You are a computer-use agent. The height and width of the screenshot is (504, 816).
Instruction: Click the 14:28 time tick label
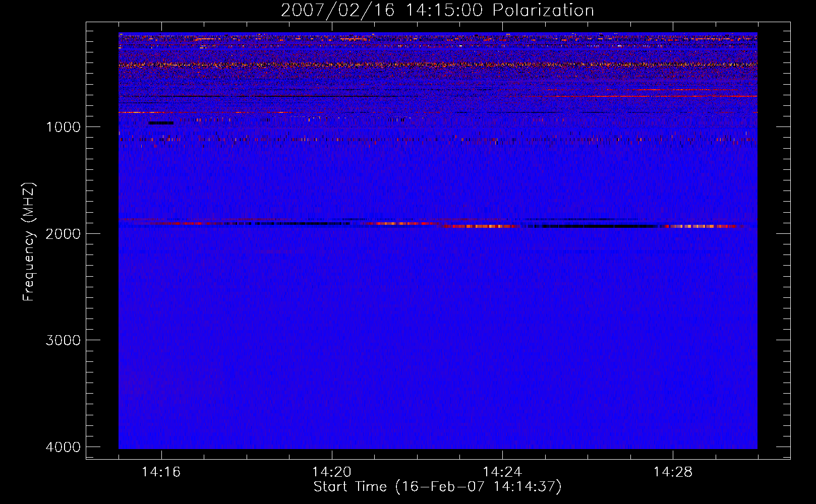point(673,472)
